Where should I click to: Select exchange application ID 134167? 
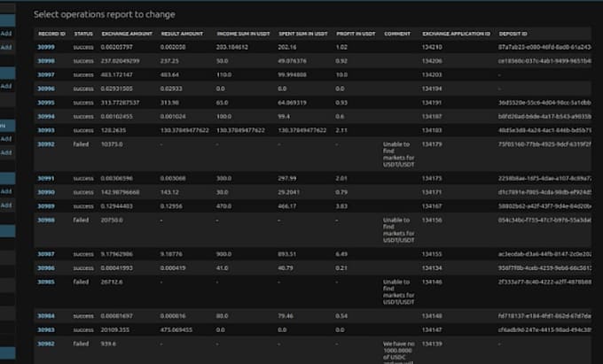pyautogui.click(x=432, y=206)
